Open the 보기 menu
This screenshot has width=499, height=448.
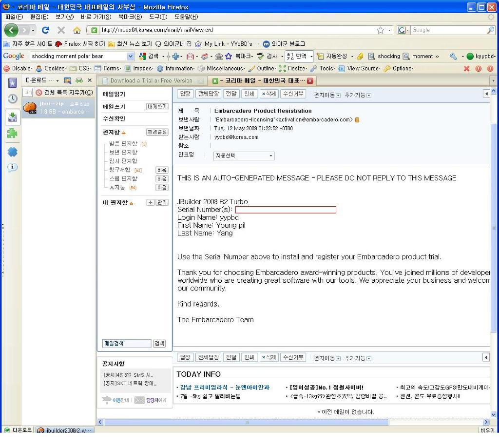(65, 17)
